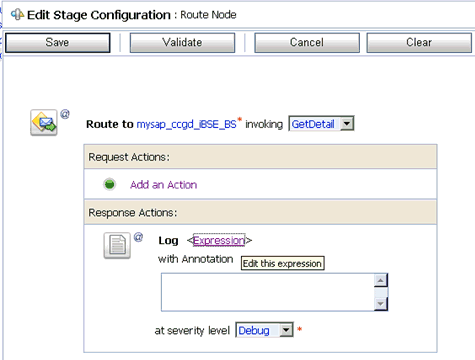
Task: Click the annotation box scroll up arrow
Action: pyautogui.click(x=380, y=280)
